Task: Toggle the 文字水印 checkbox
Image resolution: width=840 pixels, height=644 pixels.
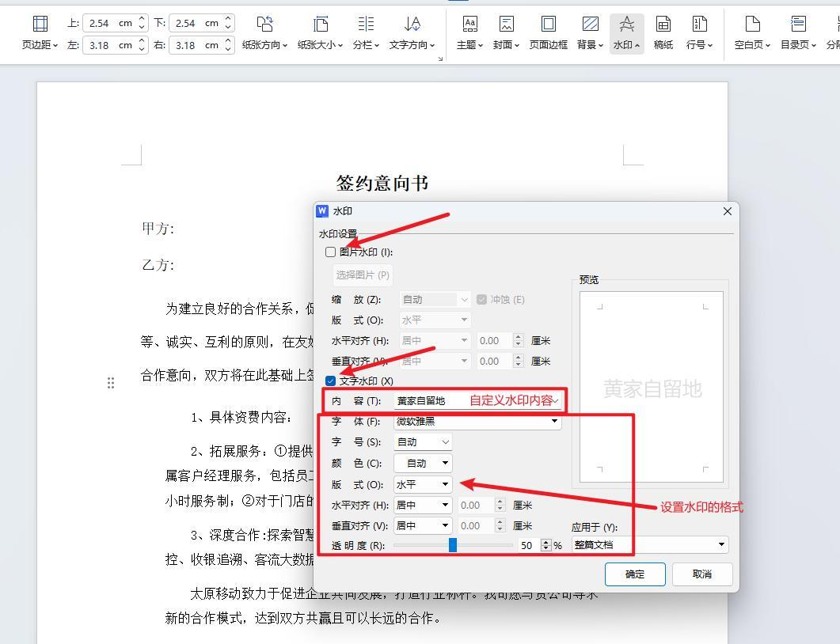Action: pos(330,381)
